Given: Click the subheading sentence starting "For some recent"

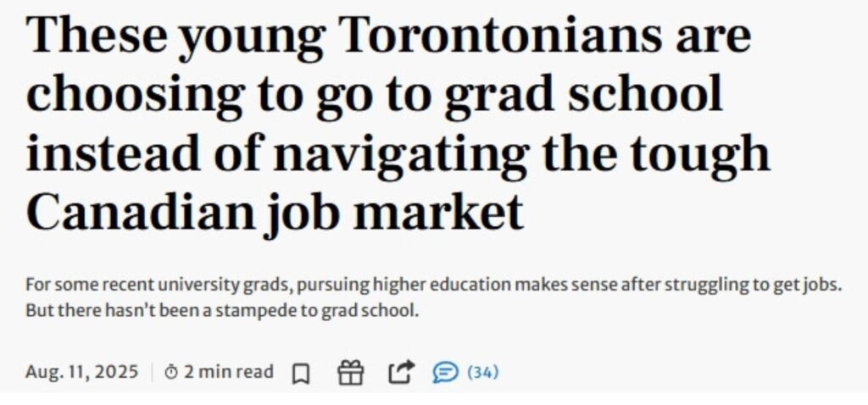Looking at the screenshot, I should [x=433, y=286].
